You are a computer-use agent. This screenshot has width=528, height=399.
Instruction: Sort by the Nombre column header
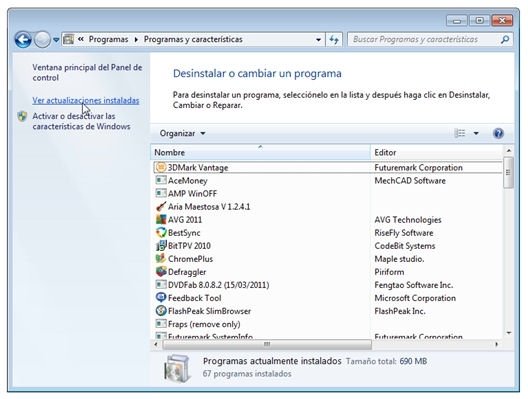point(260,152)
